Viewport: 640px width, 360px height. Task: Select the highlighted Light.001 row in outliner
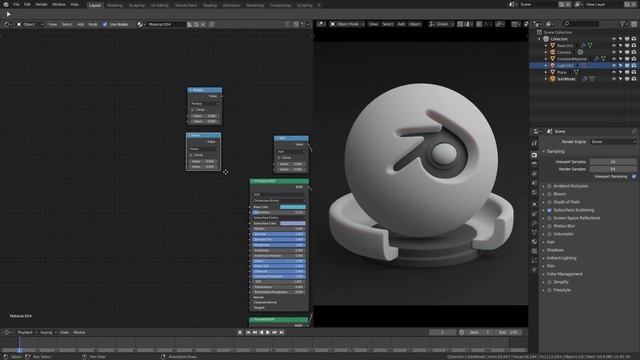[584, 65]
